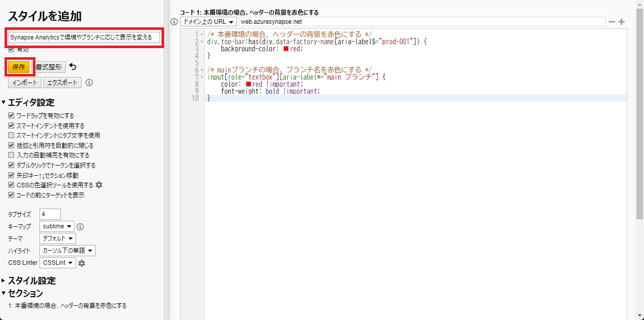The height and width of the screenshot is (320, 644).
Task: Click the エクスポート button
Action: click(62, 83)
